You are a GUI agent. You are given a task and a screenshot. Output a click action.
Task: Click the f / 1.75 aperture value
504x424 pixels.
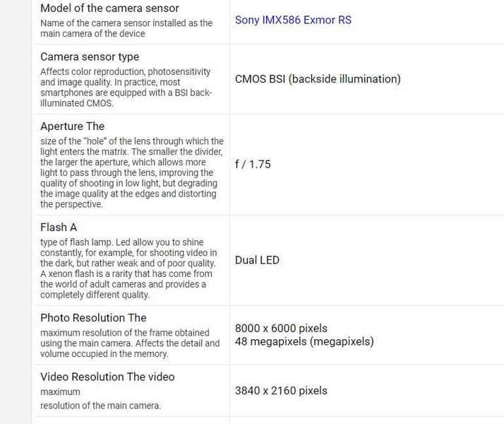(x=253, y=164)
